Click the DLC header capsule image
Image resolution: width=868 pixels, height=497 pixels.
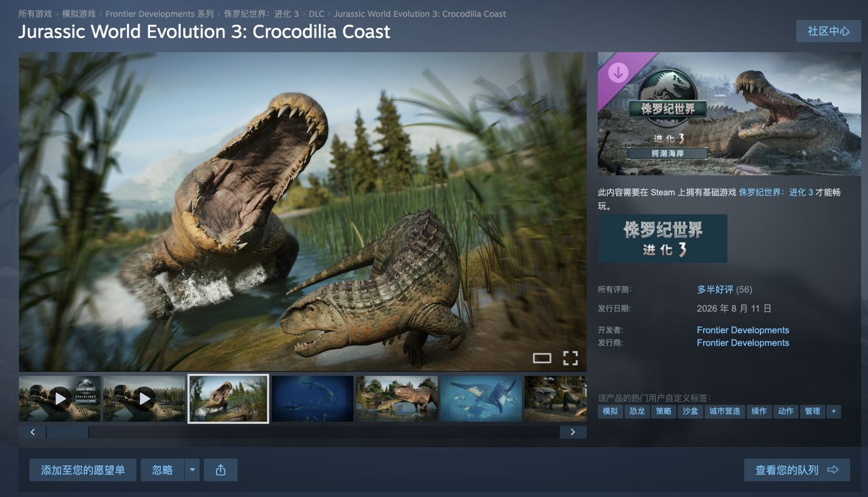[x=729, y=113]
